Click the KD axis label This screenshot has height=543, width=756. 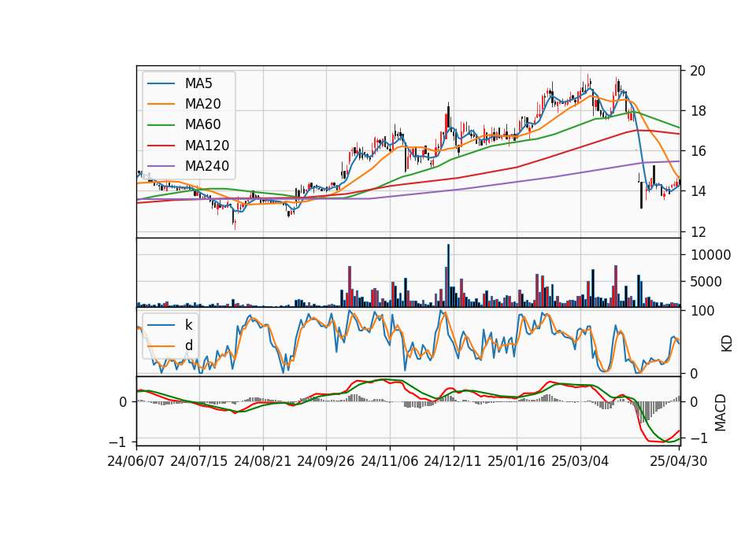727,344
